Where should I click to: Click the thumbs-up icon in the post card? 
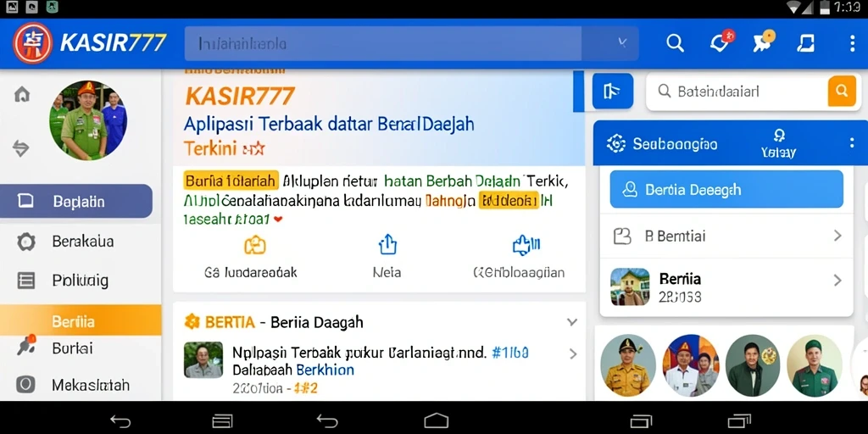[526, 245]
